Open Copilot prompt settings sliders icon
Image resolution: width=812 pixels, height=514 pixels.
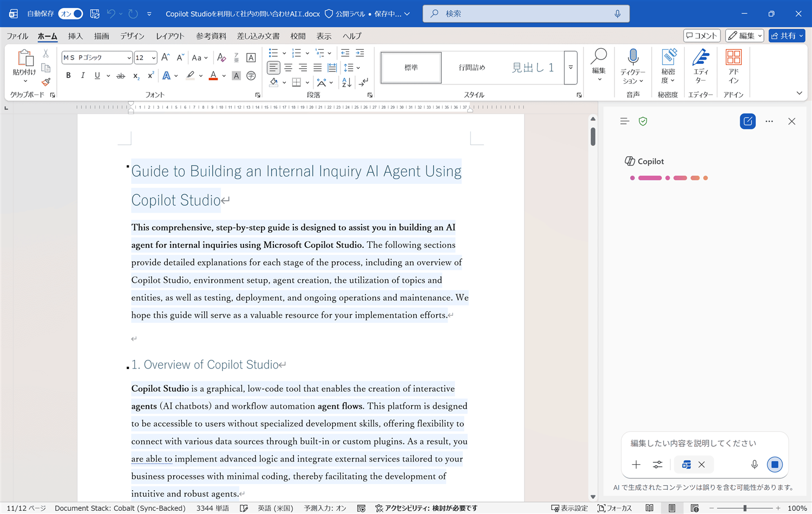pyautogui.click(x=657, y=464)
